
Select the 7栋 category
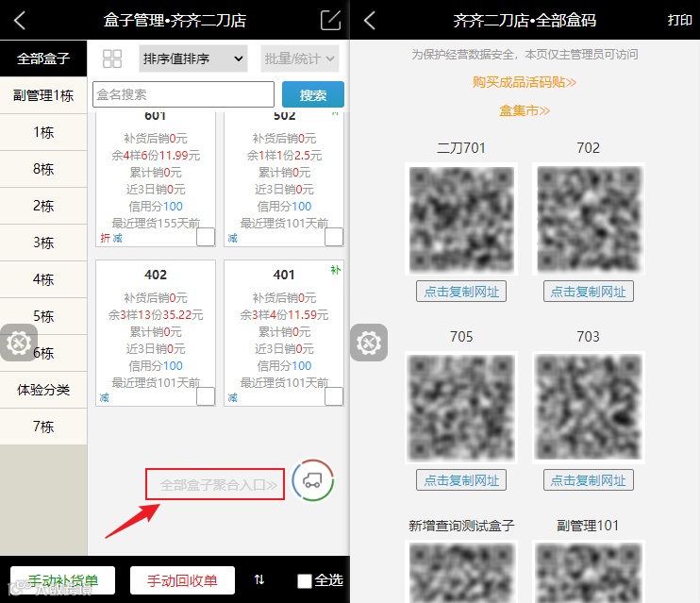43,427
